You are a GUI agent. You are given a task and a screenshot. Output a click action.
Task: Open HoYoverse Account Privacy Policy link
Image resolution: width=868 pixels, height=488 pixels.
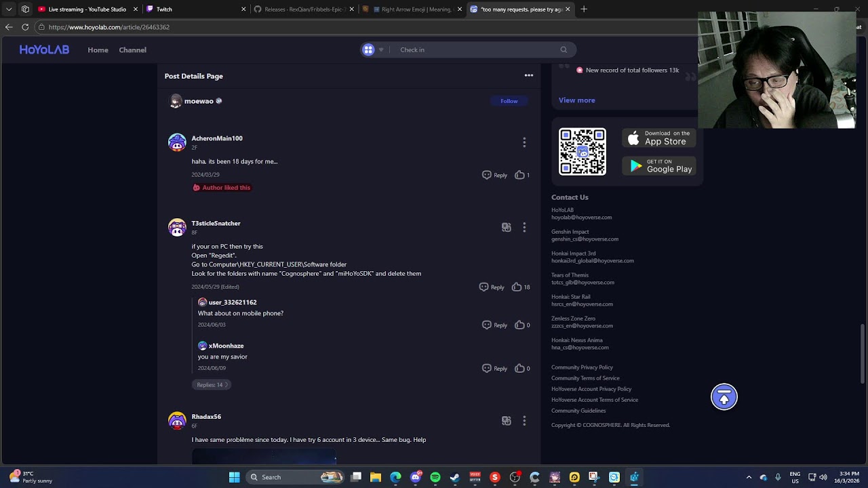591,389
